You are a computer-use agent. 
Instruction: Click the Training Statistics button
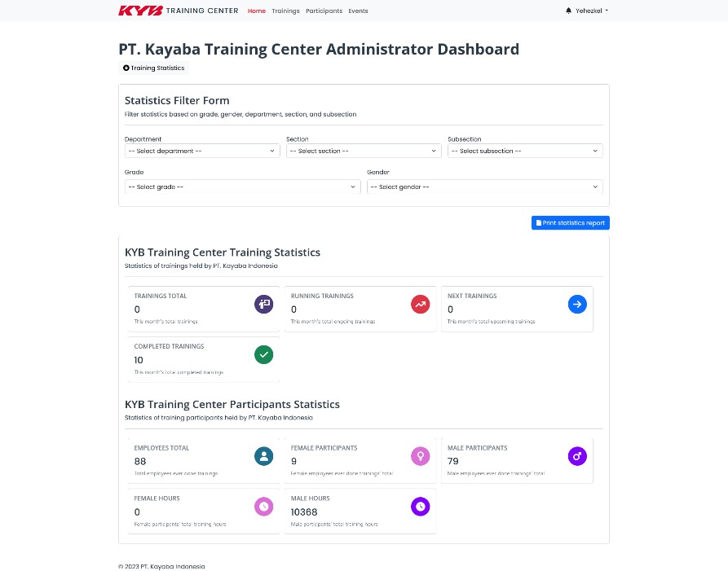pos(154,68)
